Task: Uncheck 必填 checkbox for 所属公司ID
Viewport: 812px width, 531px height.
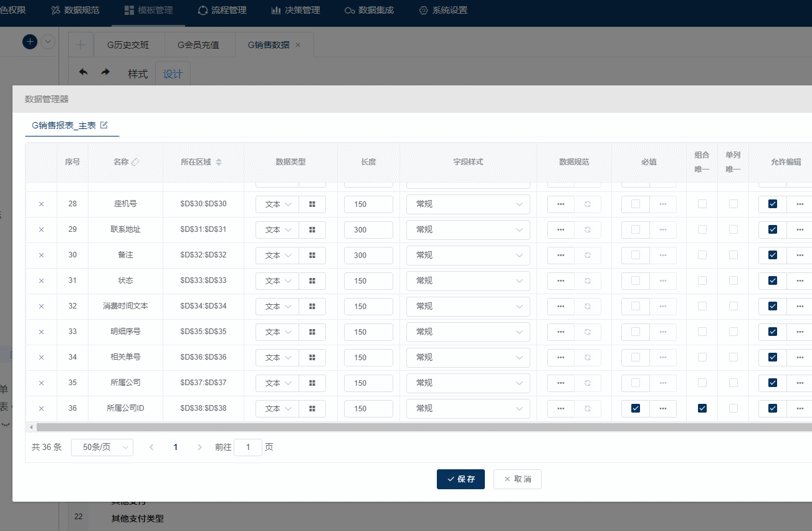Action: point(636,409)
